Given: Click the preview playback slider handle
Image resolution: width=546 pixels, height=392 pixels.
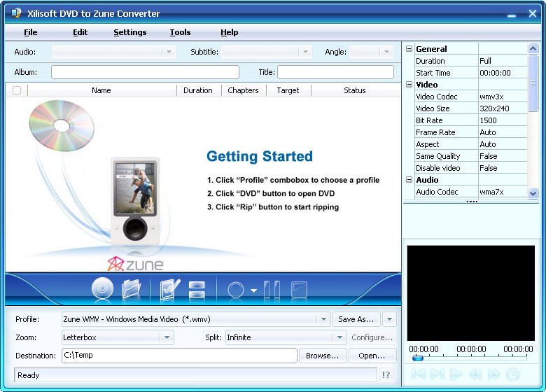Looking at the screenshot, I should click(x=417, y=358).
